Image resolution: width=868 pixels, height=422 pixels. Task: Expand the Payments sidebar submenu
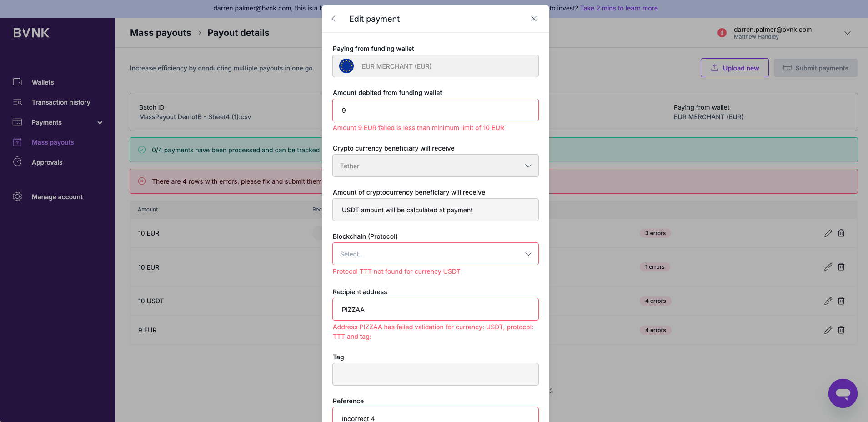100,122
